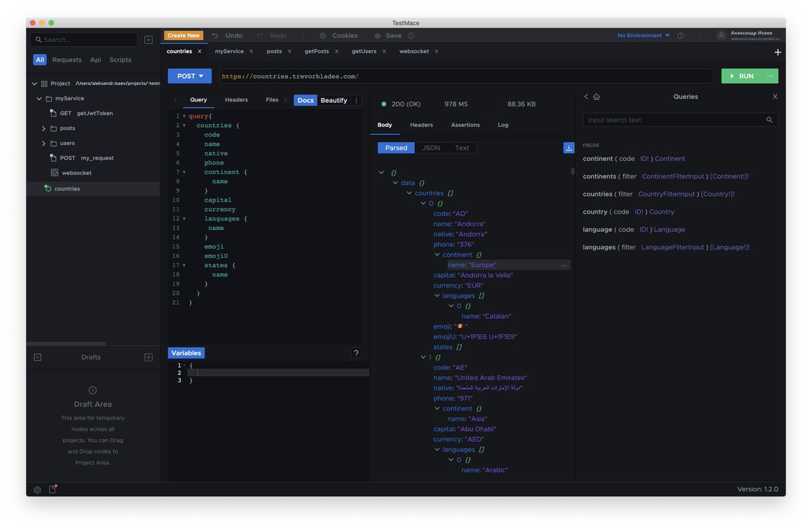812x531 pixels.
Task: Fold the countries block in query editor
Action: tap(183, 125)
